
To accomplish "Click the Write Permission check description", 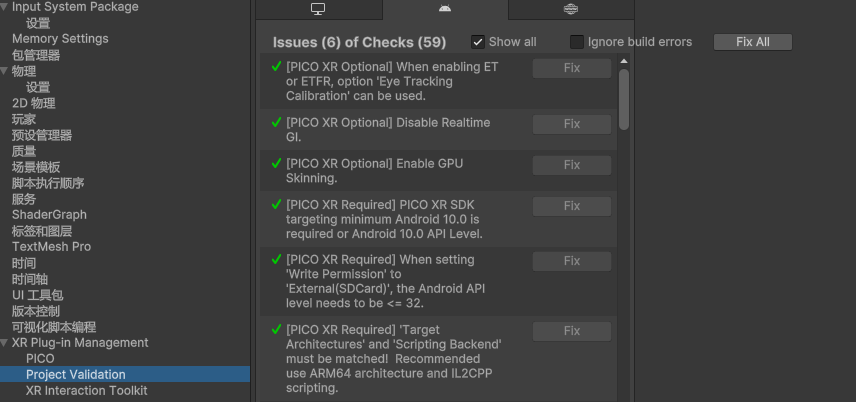I will 385,281.
